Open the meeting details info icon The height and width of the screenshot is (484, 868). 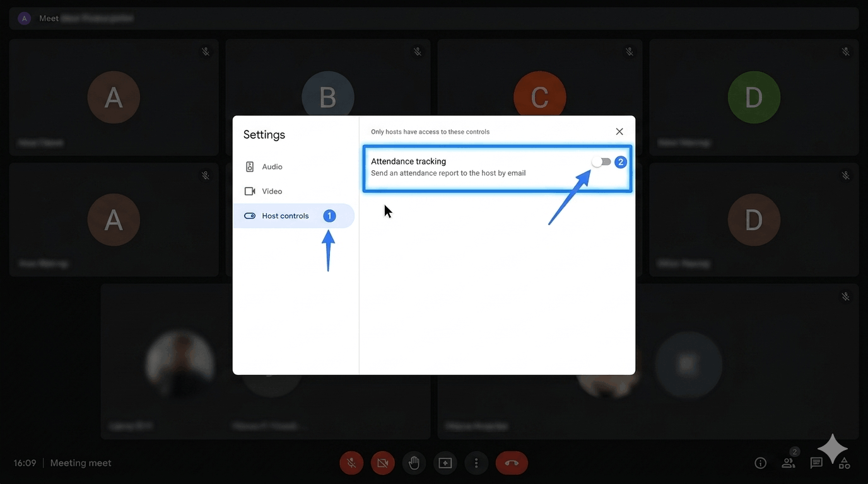pyautogui.click(x=761, y=463)
